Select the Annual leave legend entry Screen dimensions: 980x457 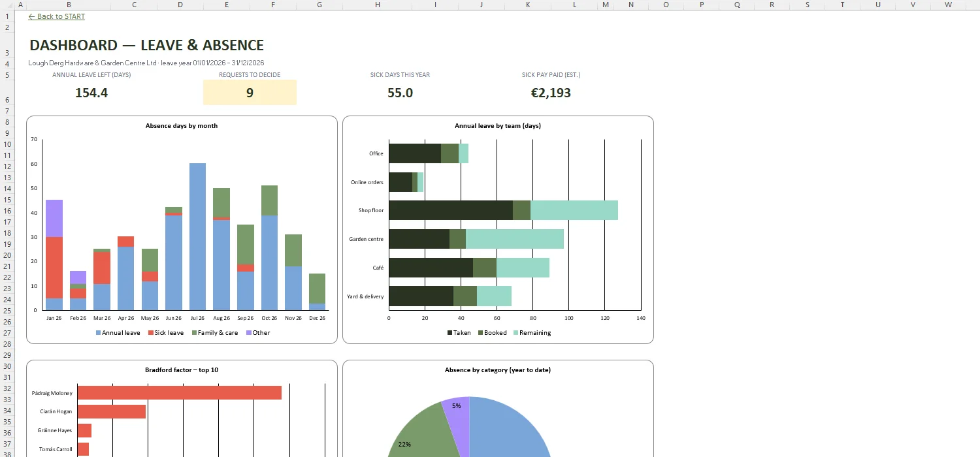point(118,333)
